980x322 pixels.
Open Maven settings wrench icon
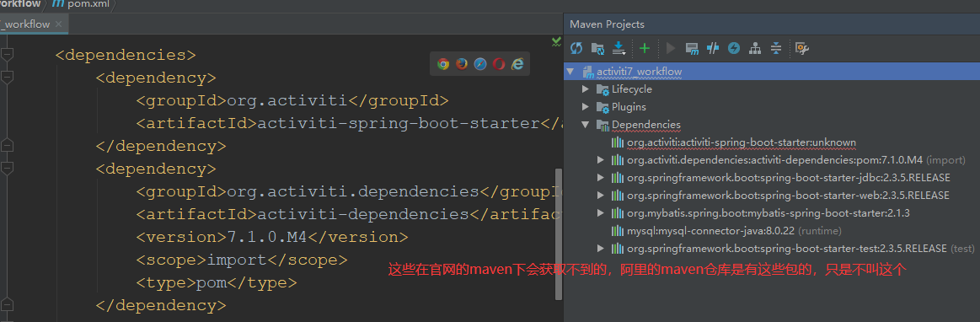click(802, 48)
